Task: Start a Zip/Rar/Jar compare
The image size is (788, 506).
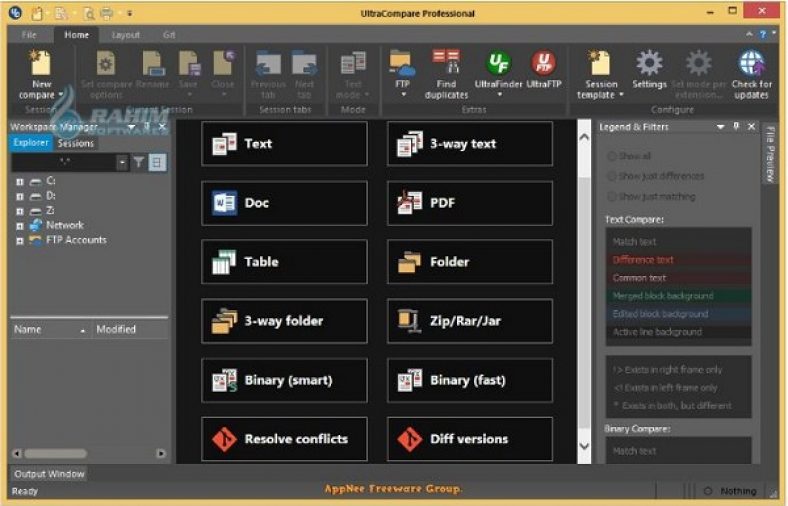Action: [470, 321]
